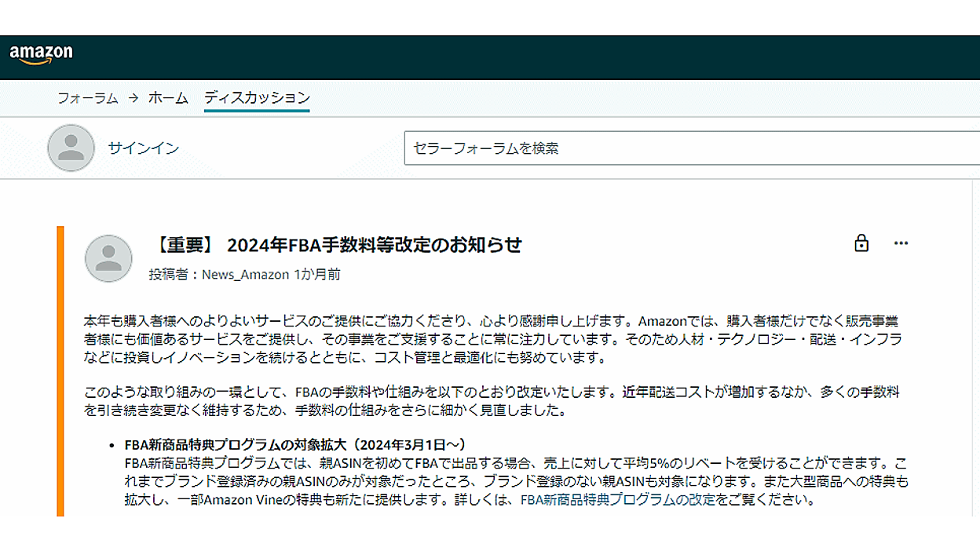Navigate to ホーム via the breadcrumb

(168, 99)
